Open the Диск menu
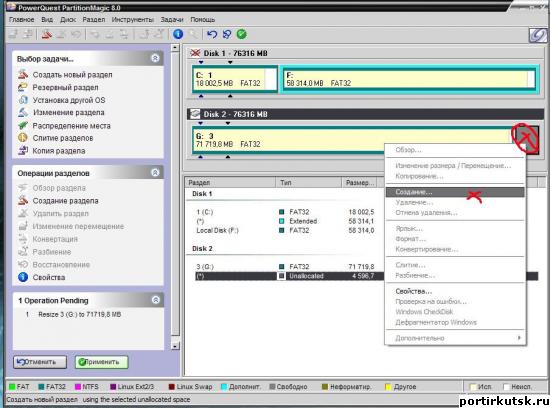Viewport: 550px width, 408px height. click(x=68, y=19)
